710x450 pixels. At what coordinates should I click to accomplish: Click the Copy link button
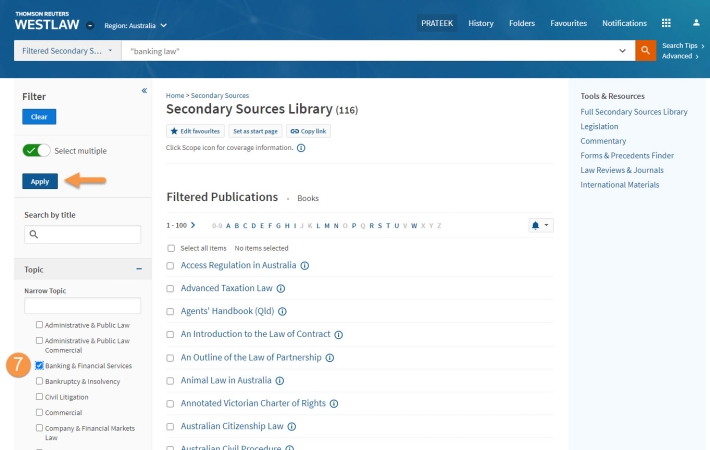click(308, 131)
